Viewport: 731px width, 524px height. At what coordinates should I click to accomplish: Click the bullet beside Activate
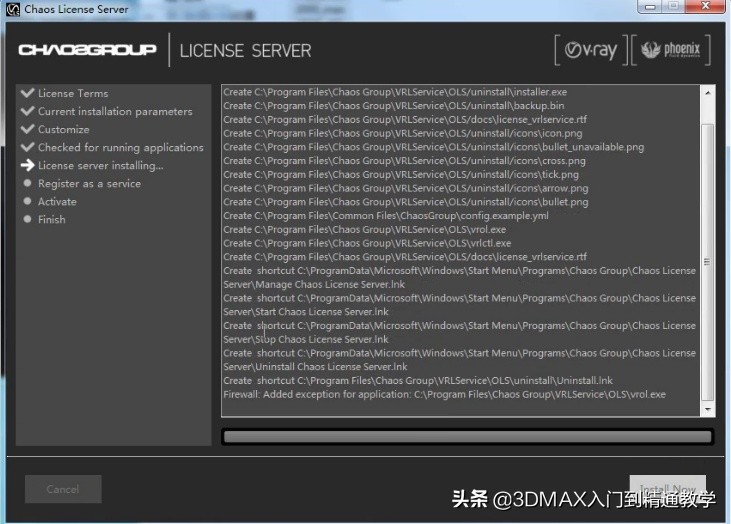pos(28,201)
